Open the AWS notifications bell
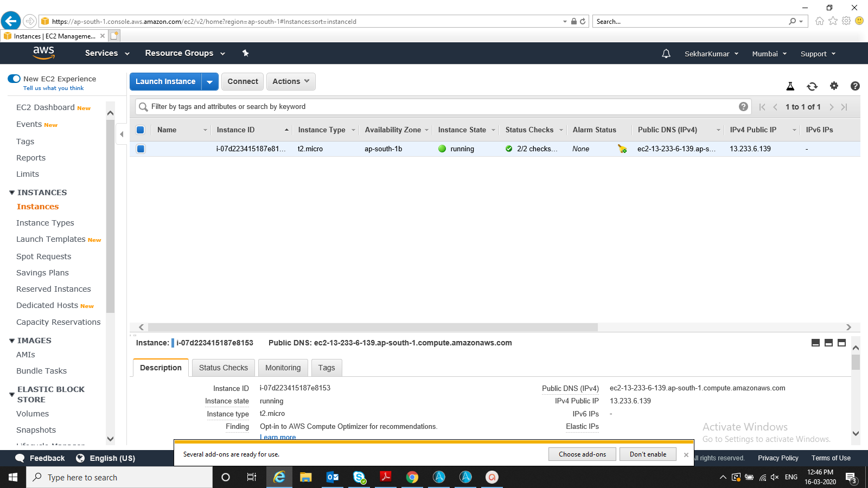Image resolution: width=868 pixels, height=488 pixels. 666,54
